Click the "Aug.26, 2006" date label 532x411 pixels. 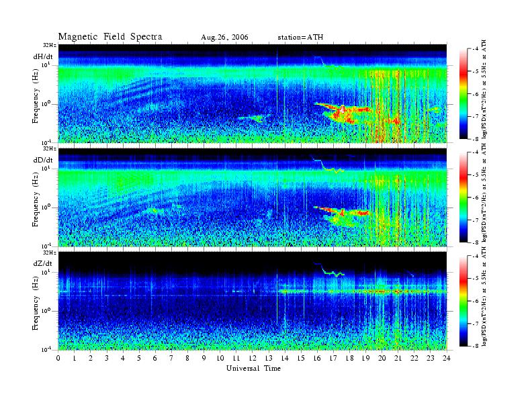click(224, 38)
